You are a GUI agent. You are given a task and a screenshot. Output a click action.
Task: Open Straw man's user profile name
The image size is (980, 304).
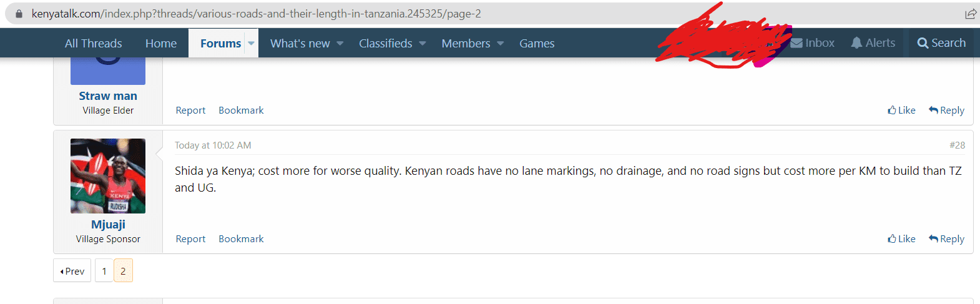click(108, 96)
